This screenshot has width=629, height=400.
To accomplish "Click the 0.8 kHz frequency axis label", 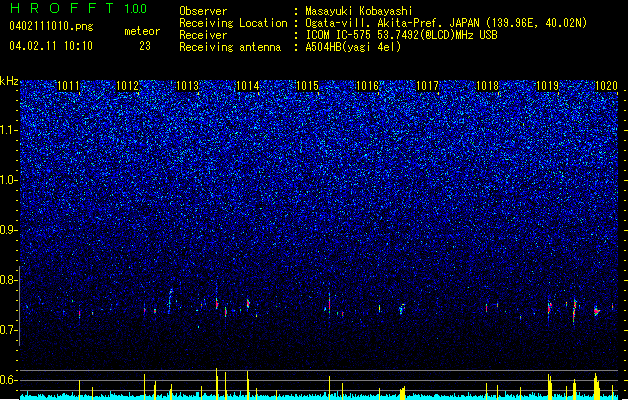I will (9, 280).
